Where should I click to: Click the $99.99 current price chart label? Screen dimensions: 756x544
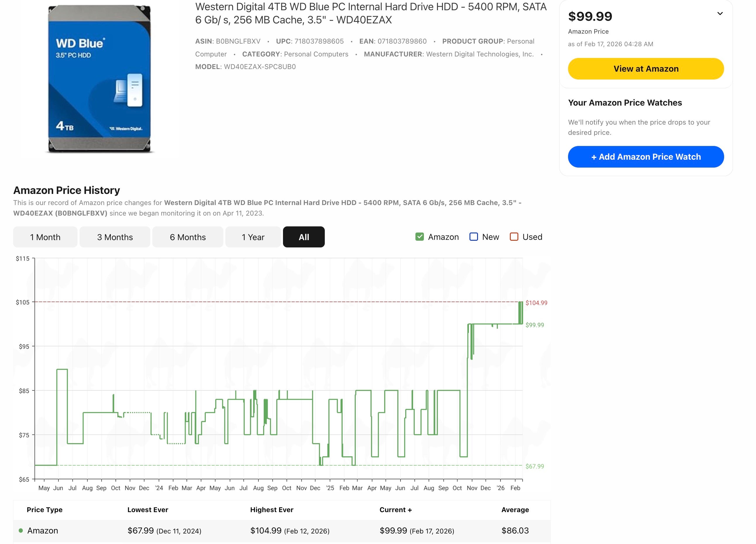(534, 325)
